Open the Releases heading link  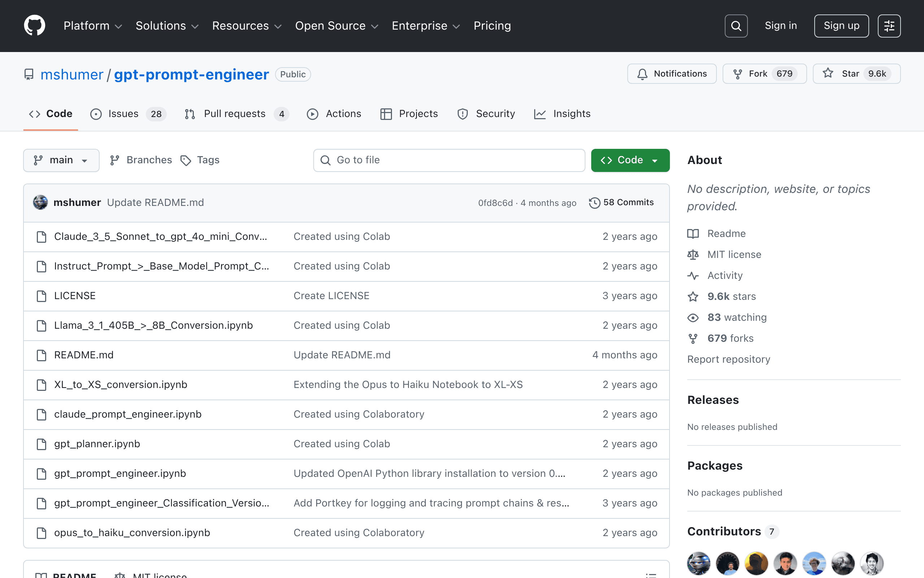(x=713, y=400)
